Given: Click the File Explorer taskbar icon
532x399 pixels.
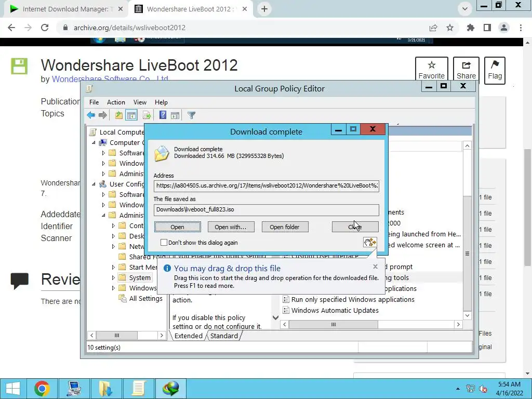Looking at the screenshot, I should click(x=106, y=389).
